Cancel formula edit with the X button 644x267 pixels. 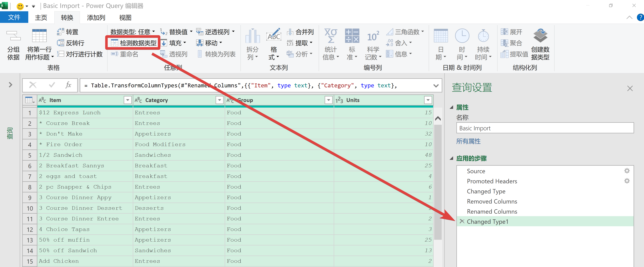click(x=33, y=85)
